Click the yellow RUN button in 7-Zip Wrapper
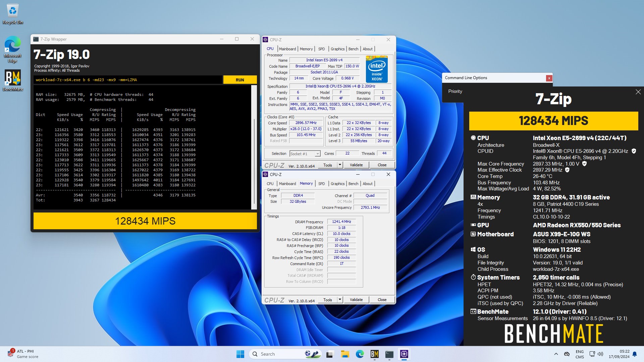The height and width of the screenshot is (362, 644). point(240,80)
